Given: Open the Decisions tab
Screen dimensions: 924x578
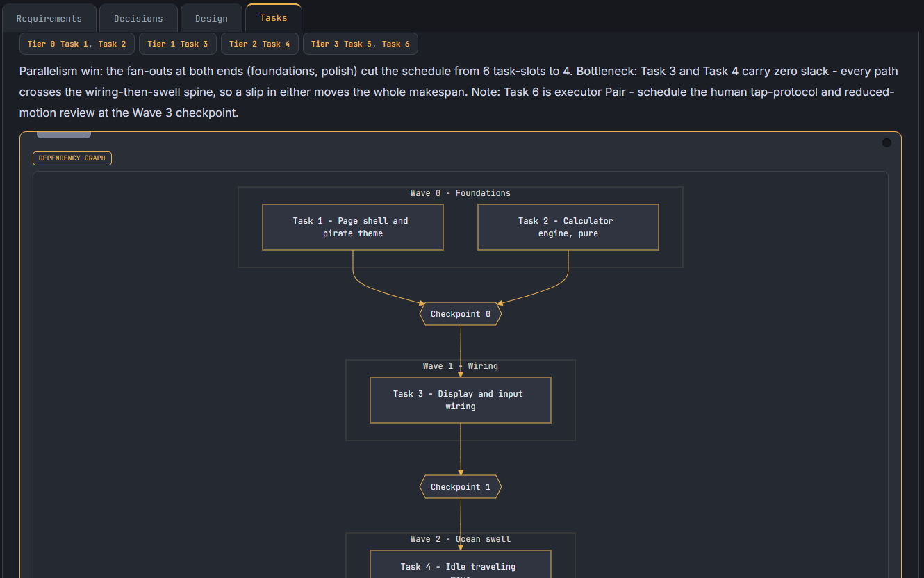Looking at the screenshot, I should pos(138,18).
